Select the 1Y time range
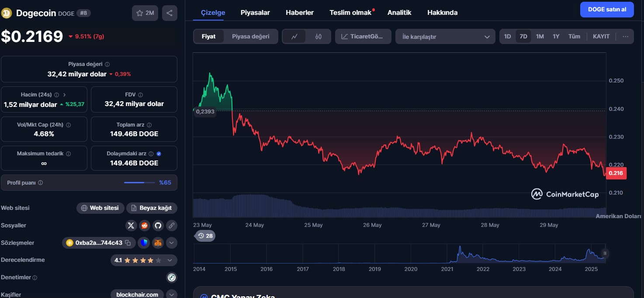 tap(556, 37)
